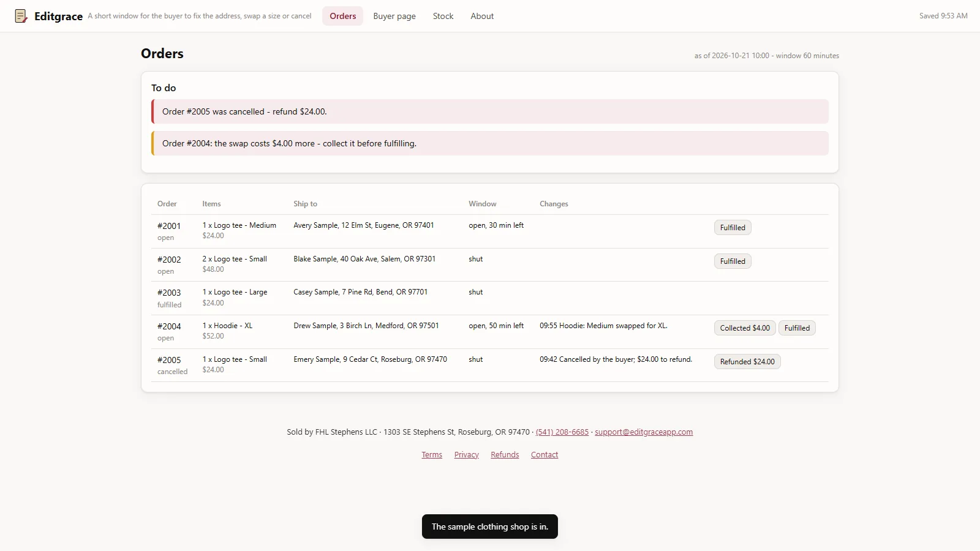Image resolution: width=980 pixels, height=551 pixels.
Task: Open the Terms link in footer
Action: tap(432, 455)
